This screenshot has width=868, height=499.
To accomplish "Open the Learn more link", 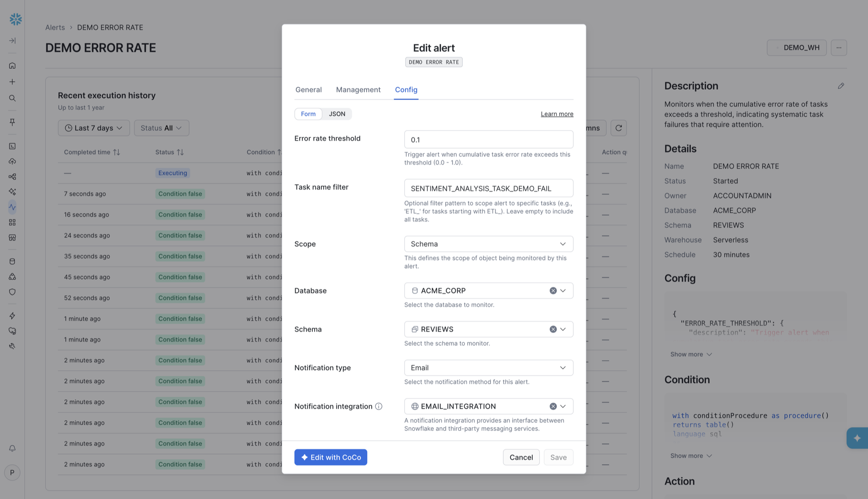I will 557,114.
